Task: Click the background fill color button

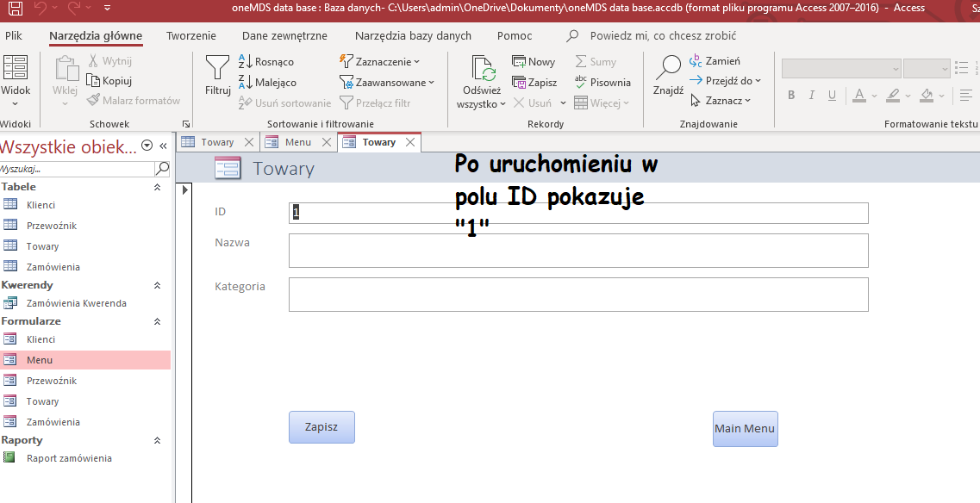Action: [x=928, y=95]
